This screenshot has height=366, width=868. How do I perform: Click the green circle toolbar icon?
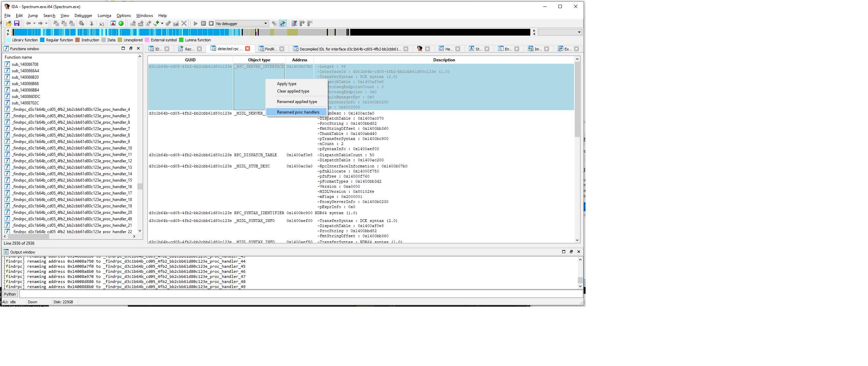coord(121,23)
